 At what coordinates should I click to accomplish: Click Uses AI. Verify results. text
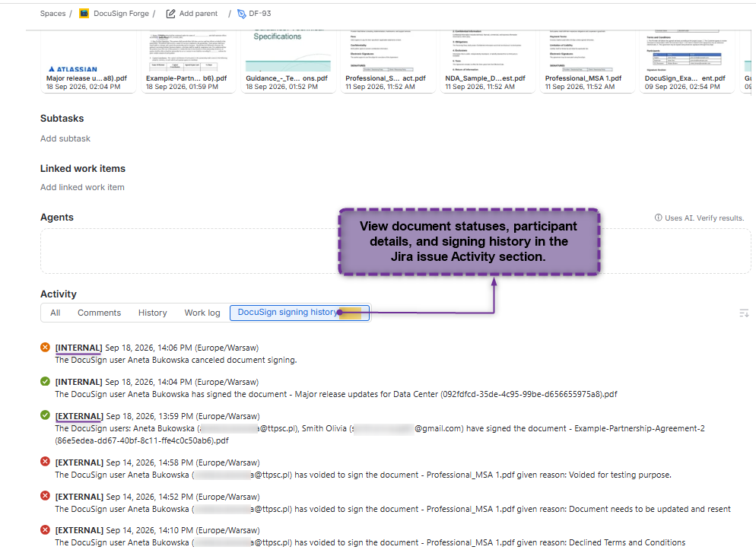pyautogui.click(x=704, y=218)
